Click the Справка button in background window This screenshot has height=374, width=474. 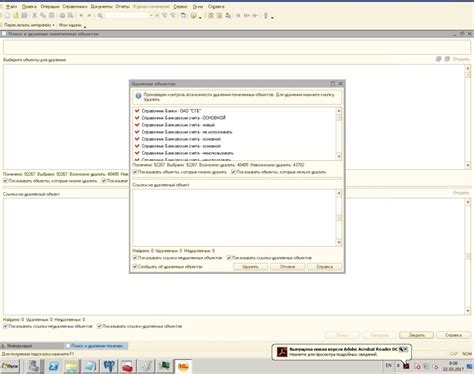pyautogui.click(x=453, y=335)
